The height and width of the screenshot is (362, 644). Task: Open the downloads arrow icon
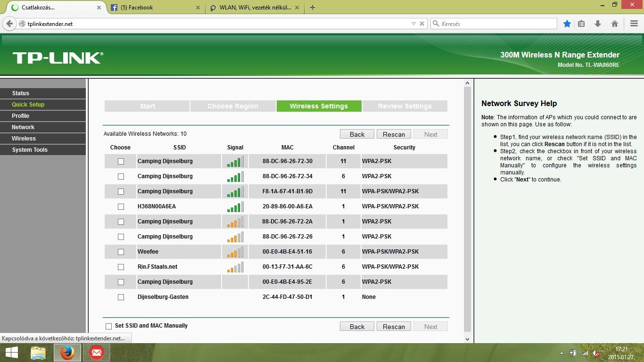tap(598, 24)
